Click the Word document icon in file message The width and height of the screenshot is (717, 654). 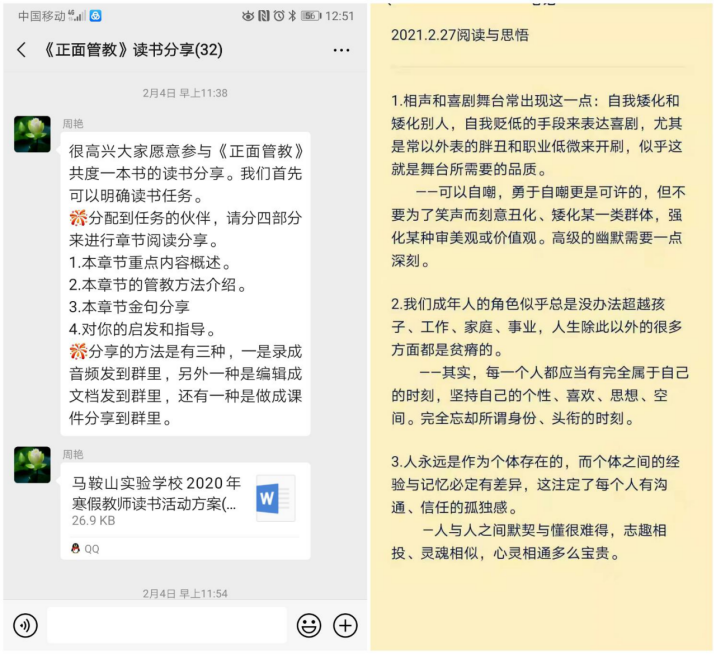click(x=275, y=498)
